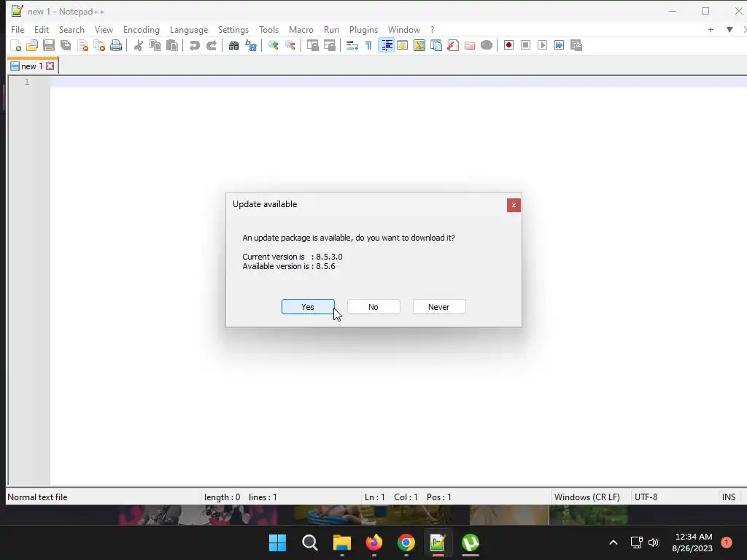Click Never in the update dialog
747x560 pixels.
pos(438,307)
